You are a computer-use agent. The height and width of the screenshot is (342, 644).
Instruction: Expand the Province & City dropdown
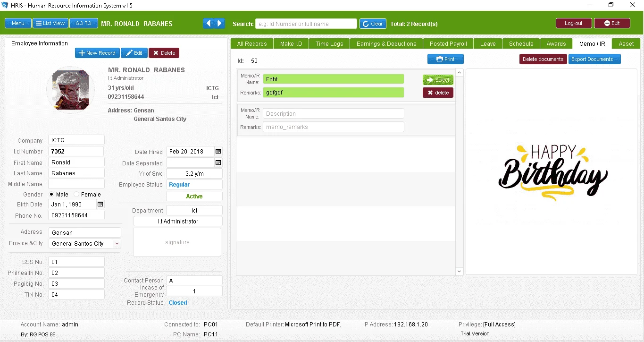click(117, 243)
